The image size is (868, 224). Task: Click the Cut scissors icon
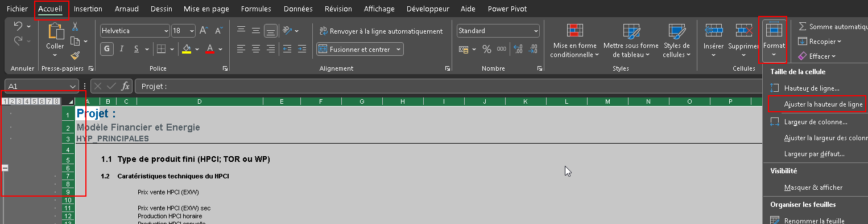coord(75,27)
